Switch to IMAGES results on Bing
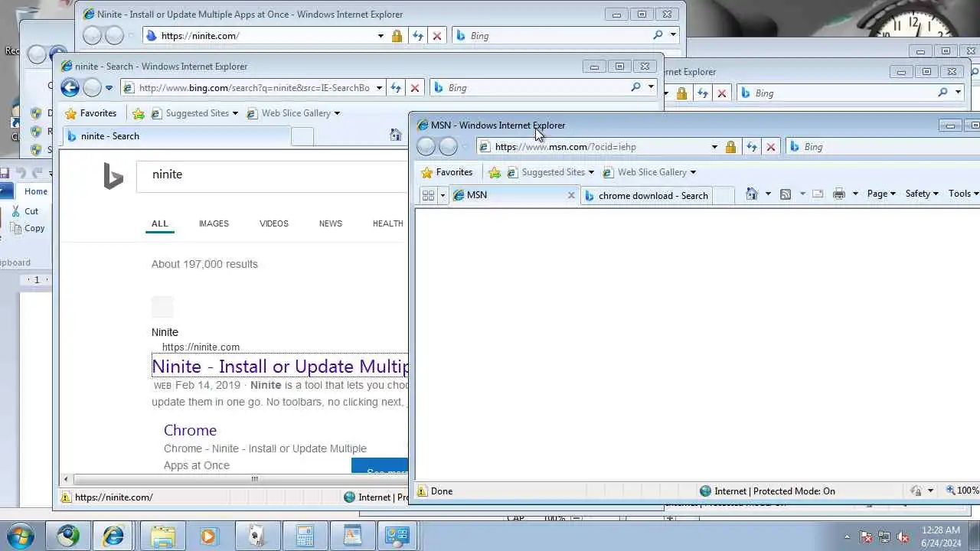This screenshot has width=980, height=551. click(214, 223)
